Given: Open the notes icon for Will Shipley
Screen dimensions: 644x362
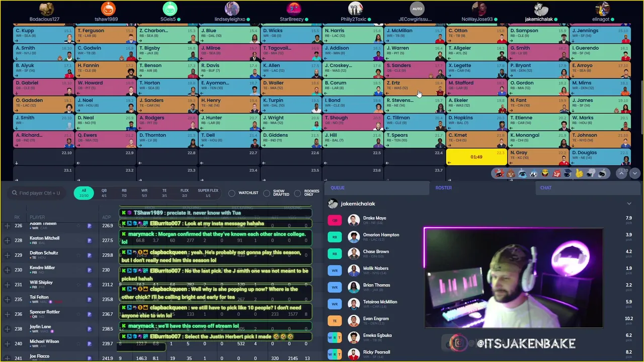Looking at the screenshot, I should point(90,285).
